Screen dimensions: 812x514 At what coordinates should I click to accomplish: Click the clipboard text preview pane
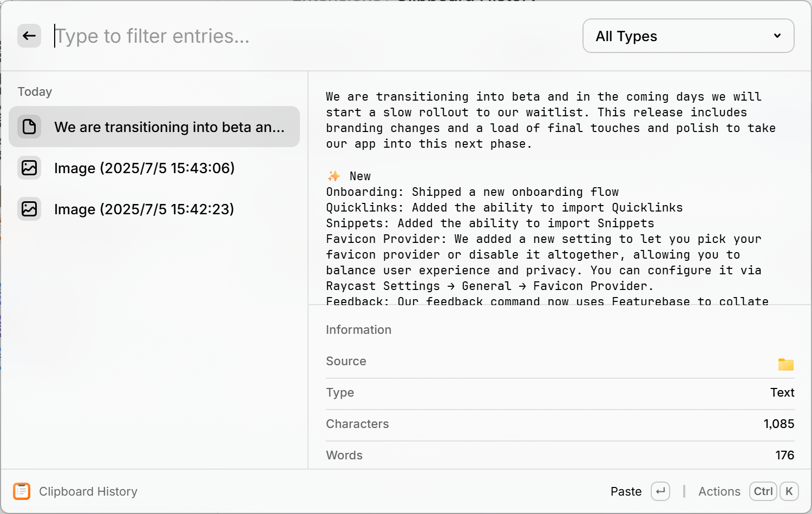(560, 188)
